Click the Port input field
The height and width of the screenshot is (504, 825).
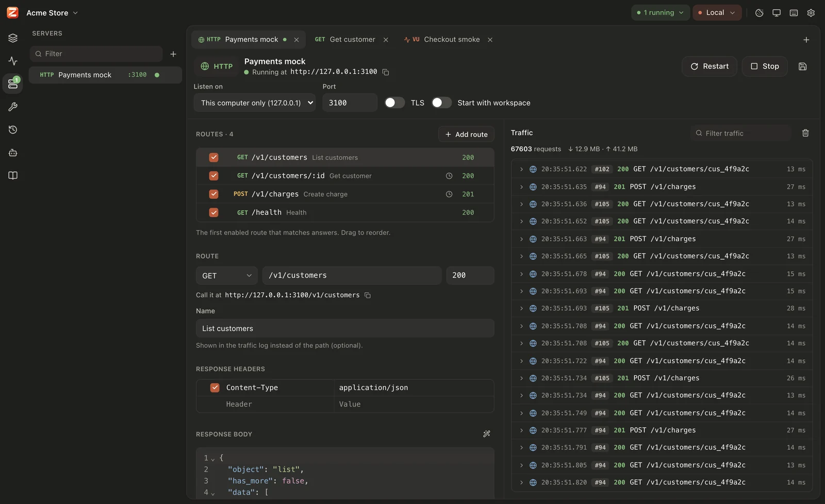click(x=350, y=103)
